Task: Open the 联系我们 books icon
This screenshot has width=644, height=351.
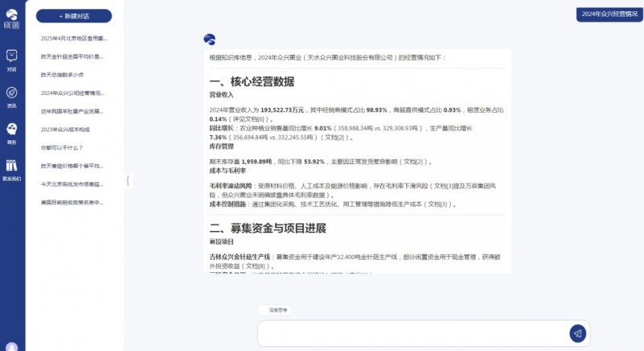Action: [x=11, y=165]
